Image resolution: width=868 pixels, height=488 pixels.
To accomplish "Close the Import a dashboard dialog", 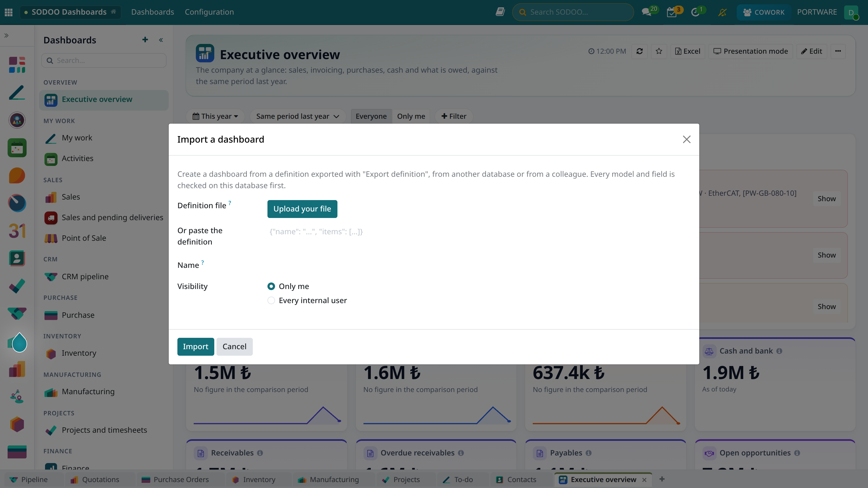I will click(687, 139).
